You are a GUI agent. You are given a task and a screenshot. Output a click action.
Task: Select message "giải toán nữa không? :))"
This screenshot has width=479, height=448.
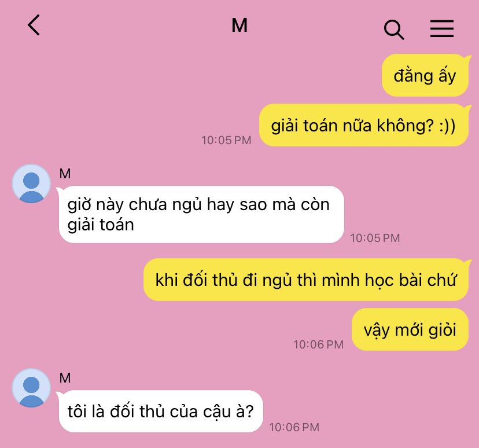coord(363,125)
